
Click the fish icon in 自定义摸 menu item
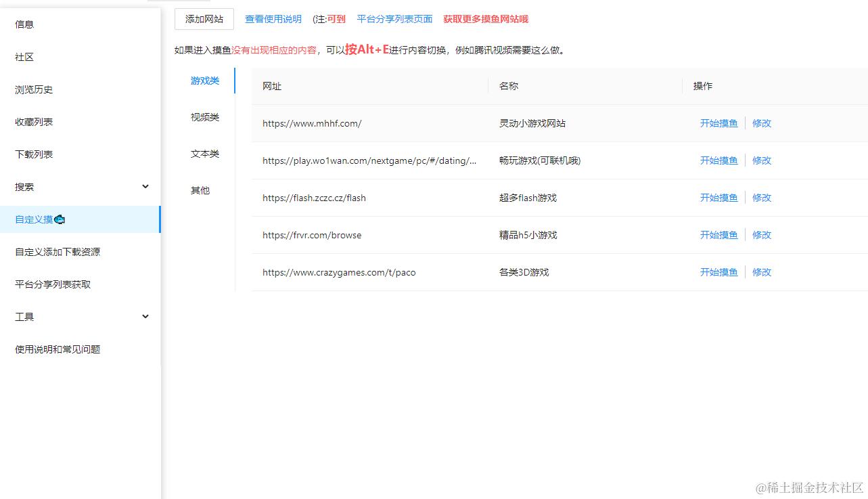coord(60,219)
